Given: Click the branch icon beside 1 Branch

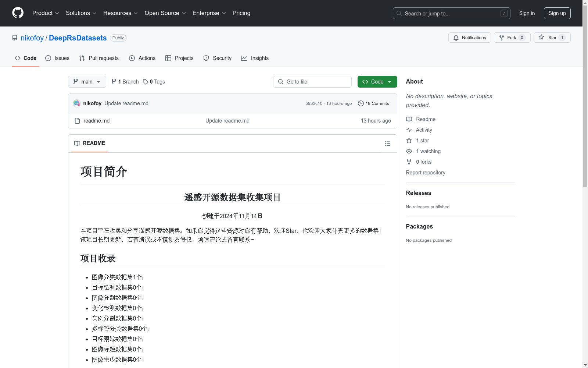Looking at the screenshot, I should coord(114,82).
